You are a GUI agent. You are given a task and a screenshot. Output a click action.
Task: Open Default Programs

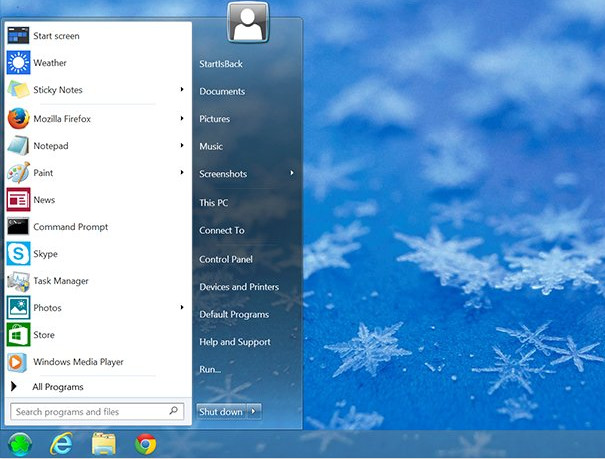(x=234, y=315)
